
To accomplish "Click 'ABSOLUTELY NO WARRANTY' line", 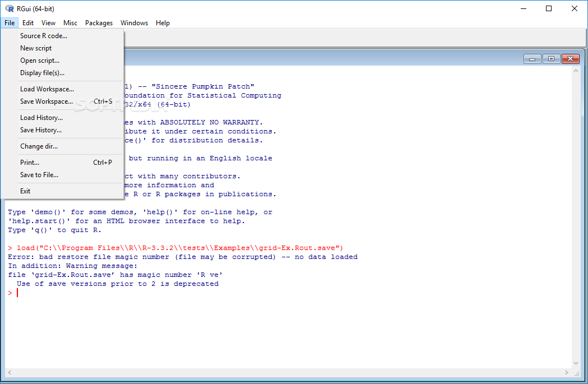I will 193,122.
